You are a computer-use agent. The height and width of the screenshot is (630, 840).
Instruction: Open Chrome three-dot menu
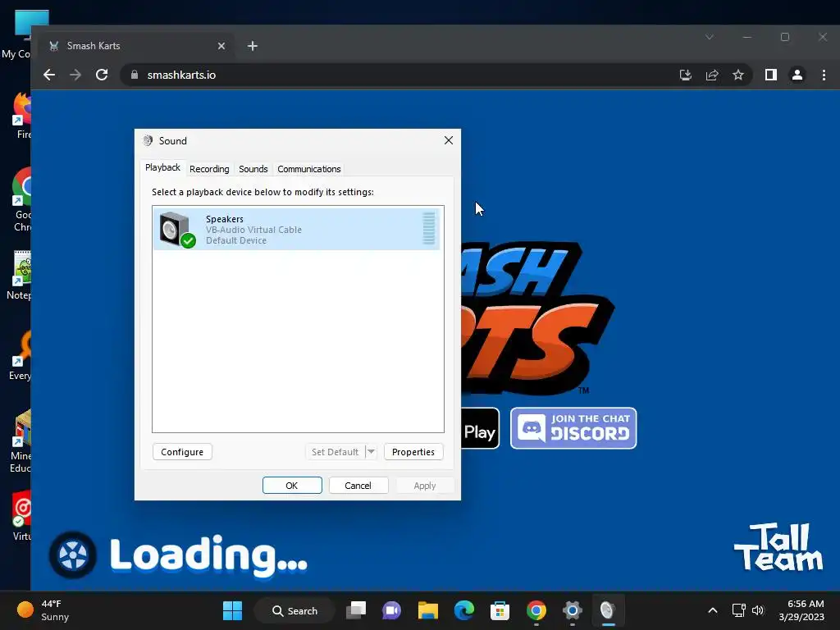tap(824, 75)
